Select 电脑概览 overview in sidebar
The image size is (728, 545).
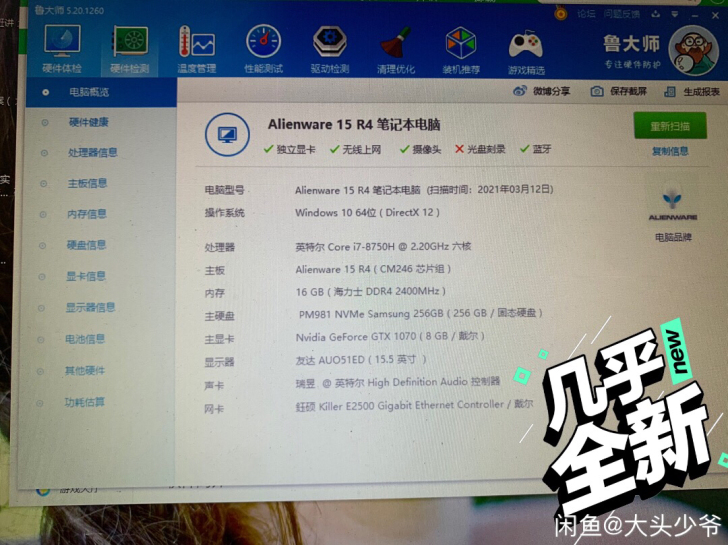pos(101,92)
